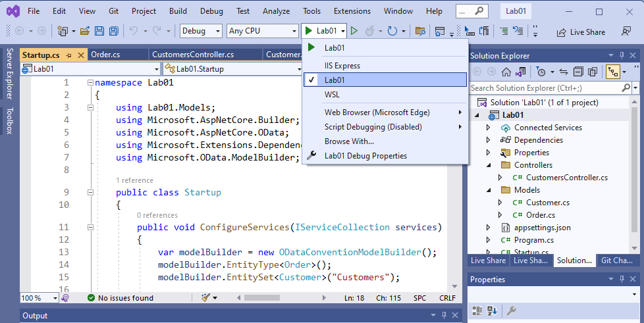Click Browse With... menu entry
This screenshot has height=323, width=644.
[x=385, y=141]
